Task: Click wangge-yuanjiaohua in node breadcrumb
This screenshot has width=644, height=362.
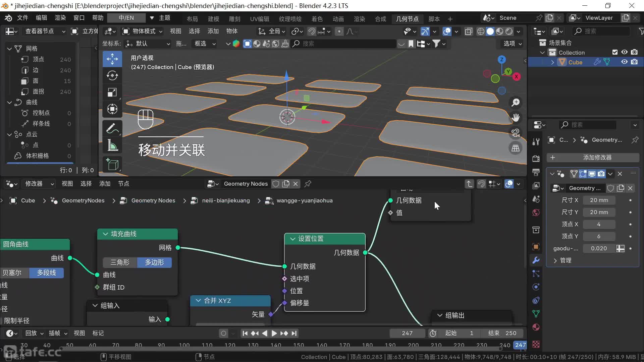Action: 304,200
